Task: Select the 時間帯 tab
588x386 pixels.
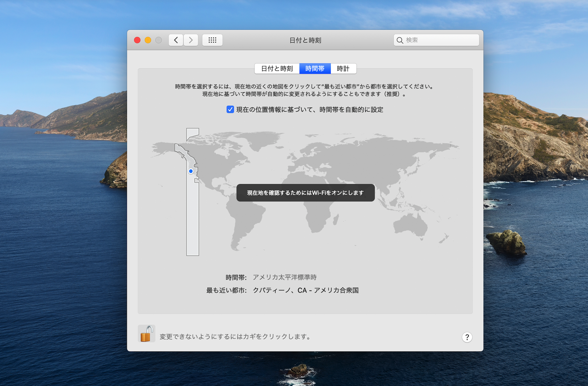Action: pyautogui.click(x=315, y=69)
